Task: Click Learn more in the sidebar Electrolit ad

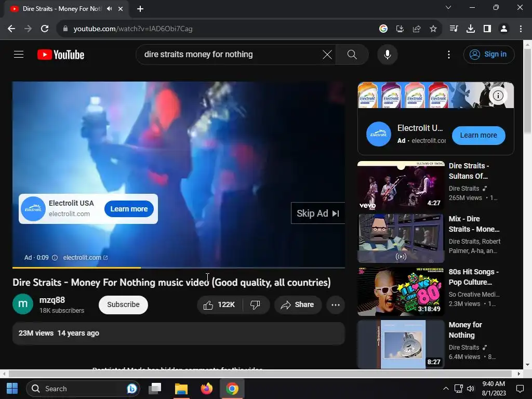Action: click(x=478, y=135)
